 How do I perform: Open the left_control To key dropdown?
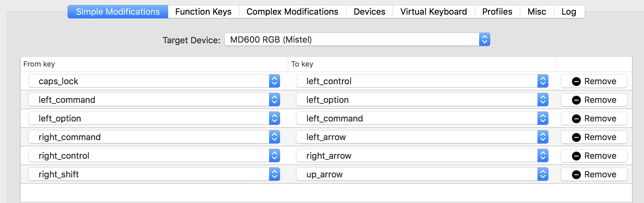[422, 81]
